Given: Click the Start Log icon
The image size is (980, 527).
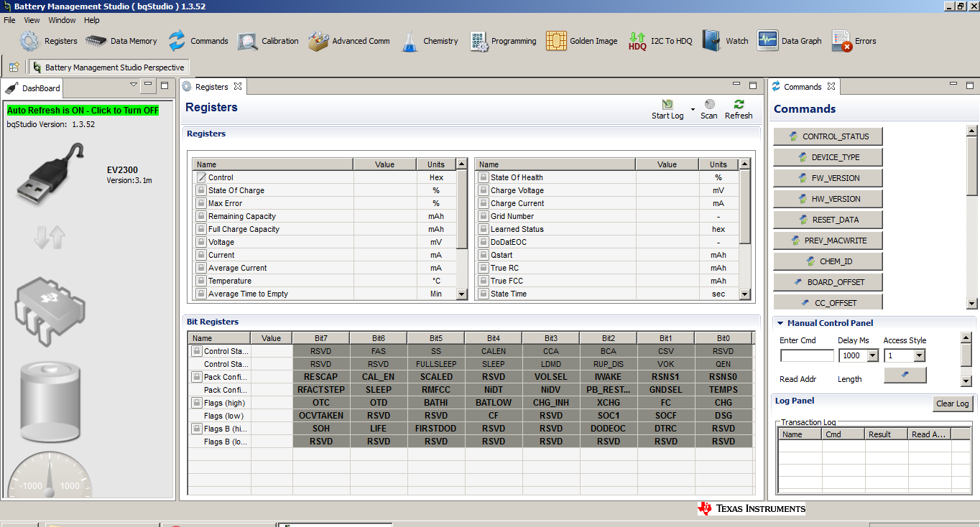Looking at the screenshot, I should [667, 105].
